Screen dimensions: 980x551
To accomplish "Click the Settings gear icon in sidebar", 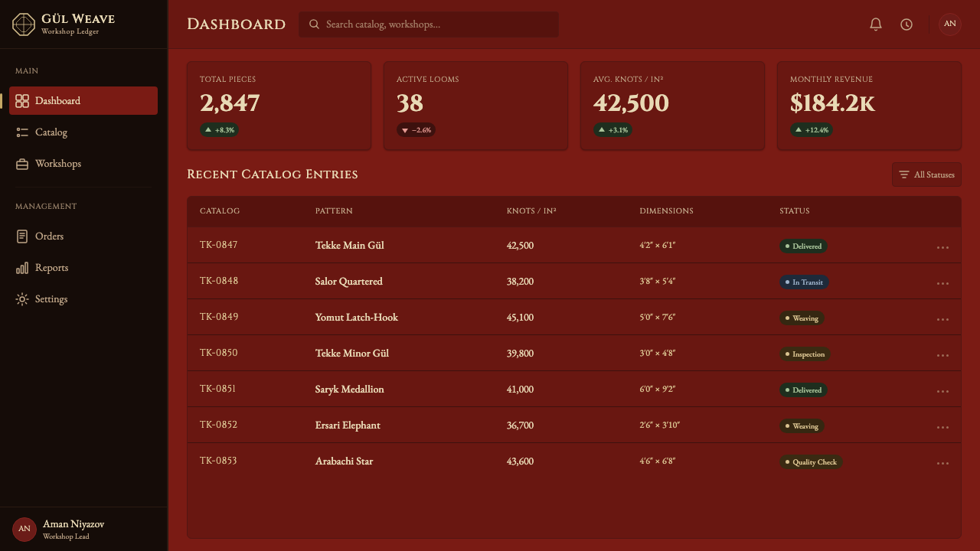I will [x=22, y=299].
